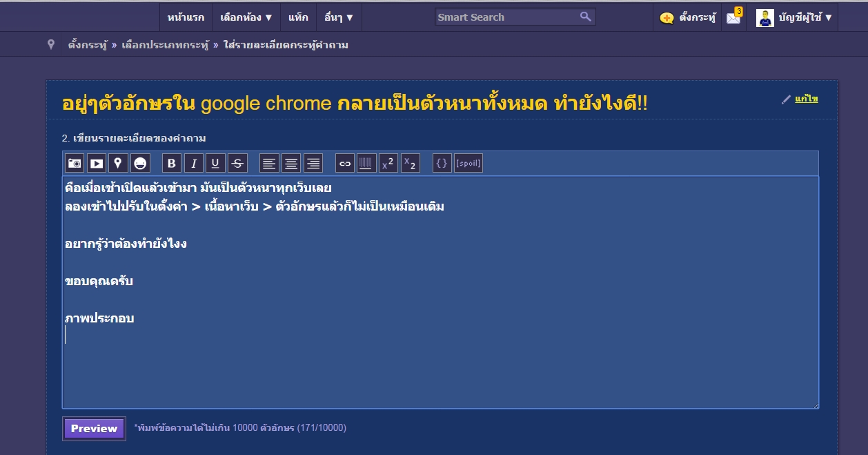This screenshot has width=868, height=455.
Task: Click the line ขอบคุณครับ in the editor
Action: tap(99, 281)
